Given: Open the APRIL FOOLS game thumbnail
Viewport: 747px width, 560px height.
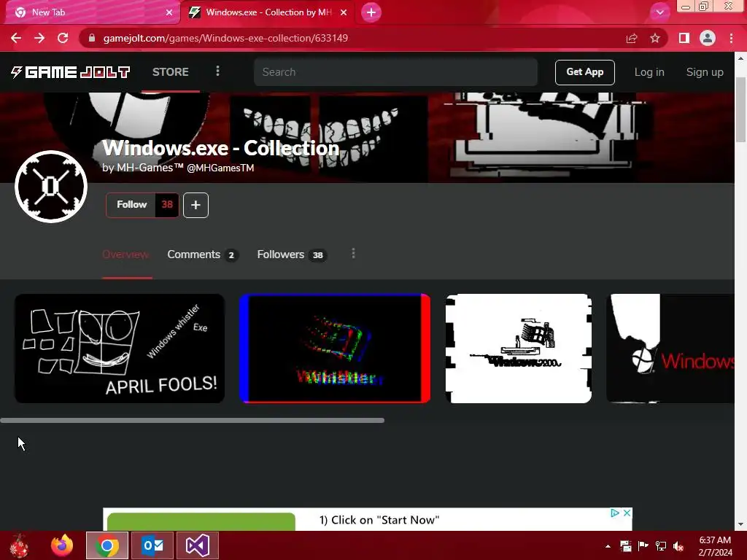Looking at the screenshot, I should point(120,349).
